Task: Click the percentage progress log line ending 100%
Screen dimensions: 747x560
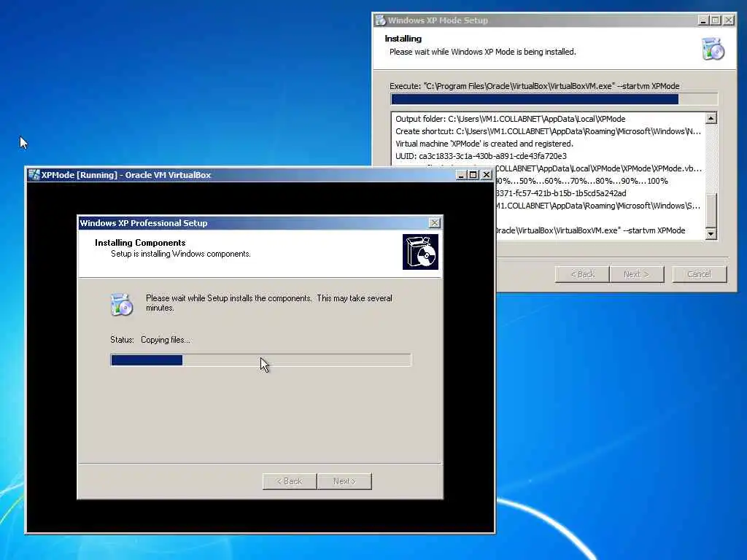Action: (x=581, y=181)
